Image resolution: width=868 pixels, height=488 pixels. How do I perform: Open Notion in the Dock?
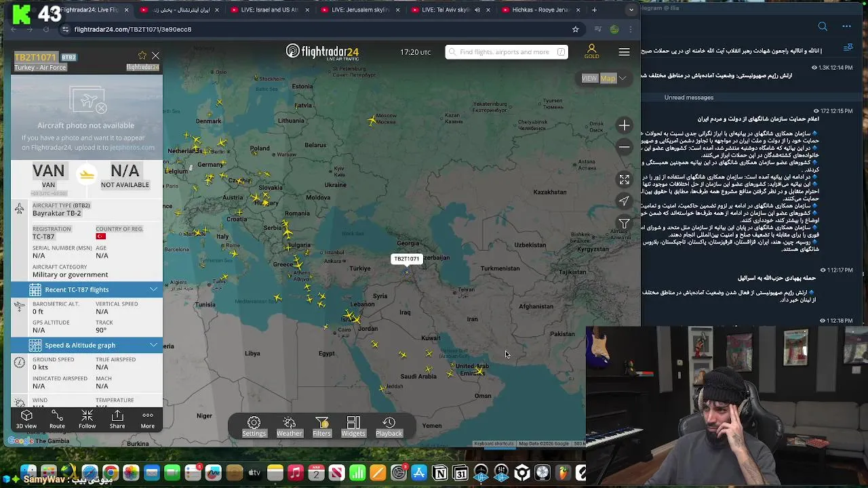439,472
